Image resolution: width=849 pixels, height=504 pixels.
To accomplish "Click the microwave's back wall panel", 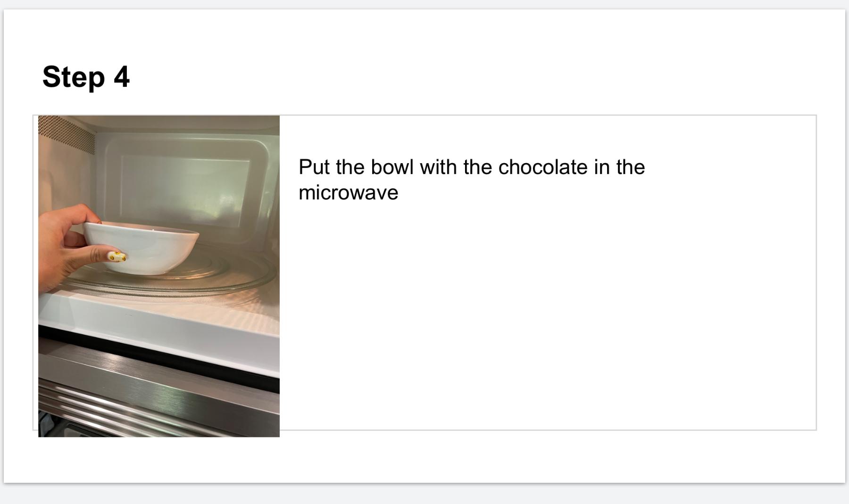I will pos(184,184).
